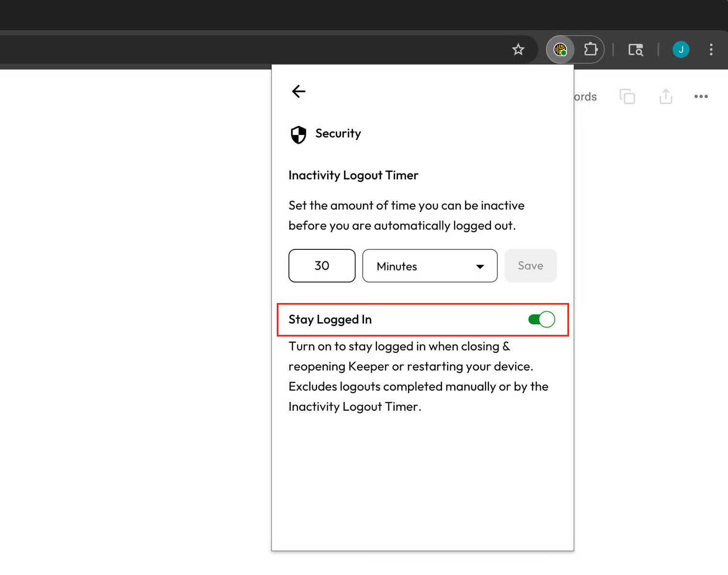Open the side panel search icon
Screen dimensions: 728x575
click(636, 50)
